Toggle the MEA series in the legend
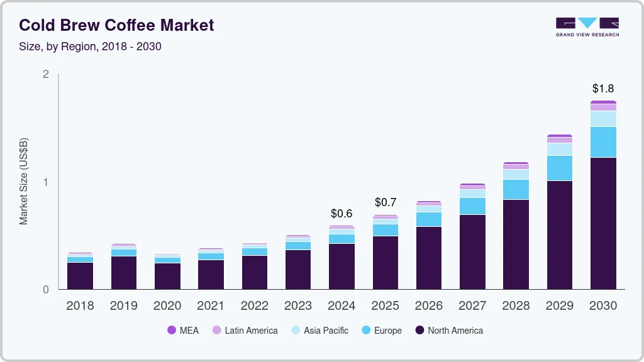Image resolution: width=644 pixels, height=362 pixels. click(171, 330)
